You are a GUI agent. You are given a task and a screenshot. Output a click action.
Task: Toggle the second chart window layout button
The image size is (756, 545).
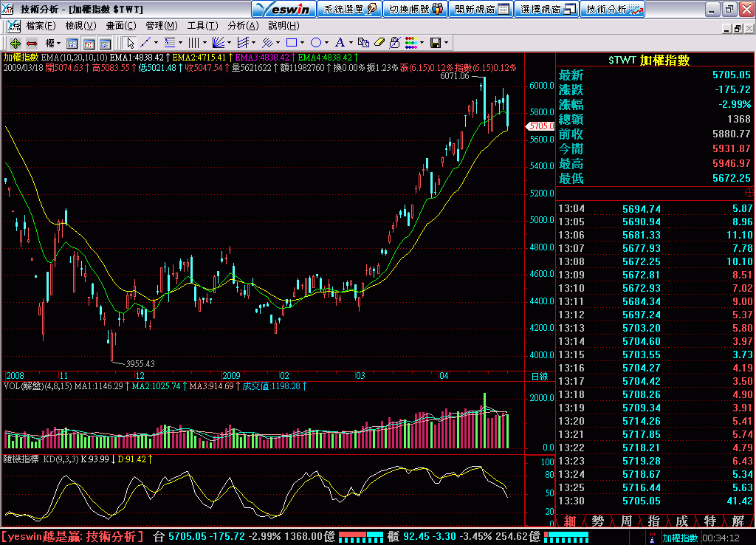coord(89,44)
